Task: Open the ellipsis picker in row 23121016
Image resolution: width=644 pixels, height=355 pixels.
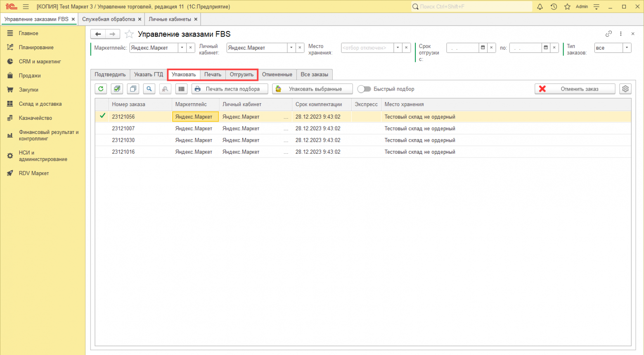Action: (286, 152)
